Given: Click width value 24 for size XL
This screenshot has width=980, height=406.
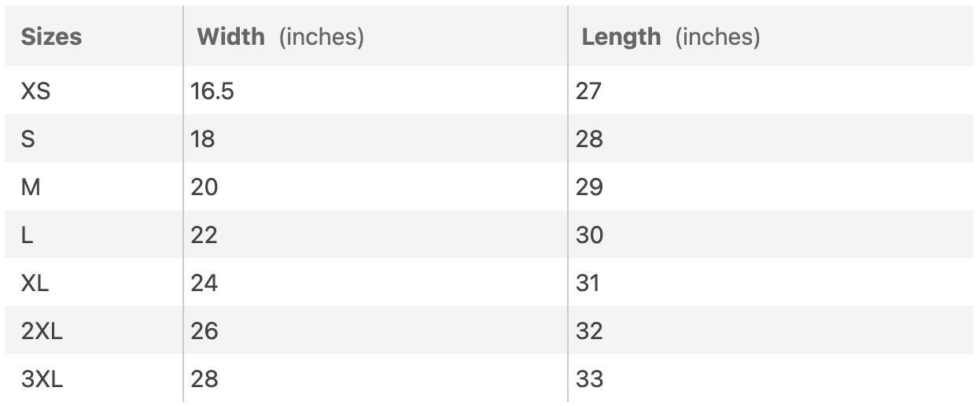Looking at the screenshot, I should click(x=204, y=283).
